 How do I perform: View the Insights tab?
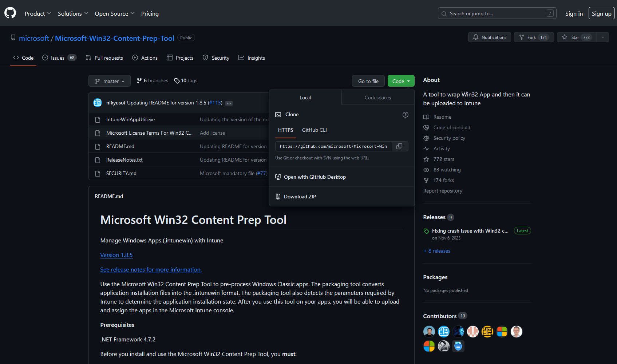[252, 58]
